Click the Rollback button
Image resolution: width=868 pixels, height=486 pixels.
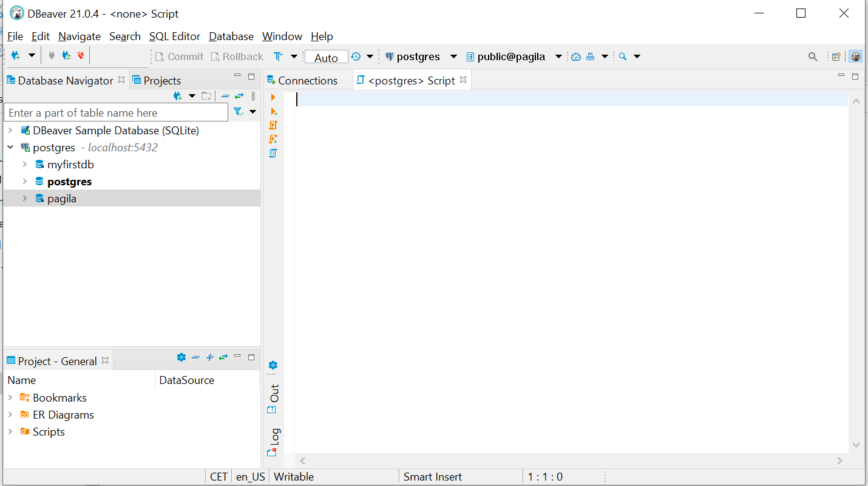click(x=237, y=56)
